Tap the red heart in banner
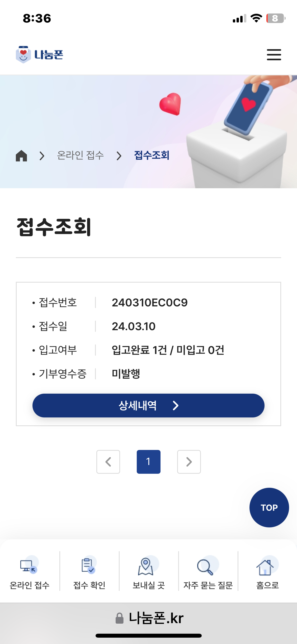 (171, 104)
